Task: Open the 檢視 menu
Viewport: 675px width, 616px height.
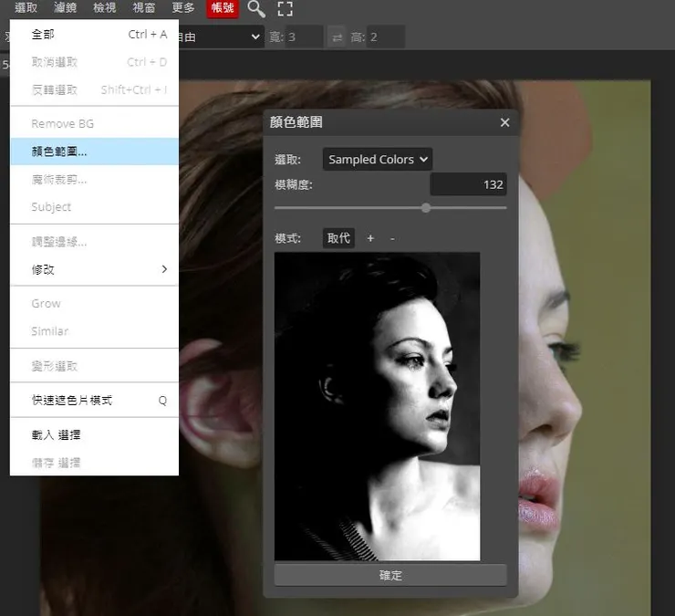Action: pyautogui.click(x=105, y=7)
